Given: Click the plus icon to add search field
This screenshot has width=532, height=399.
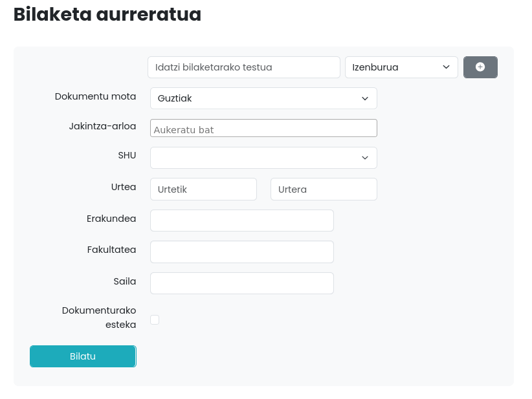Looking at the screenshot, I should pos(480,67).
